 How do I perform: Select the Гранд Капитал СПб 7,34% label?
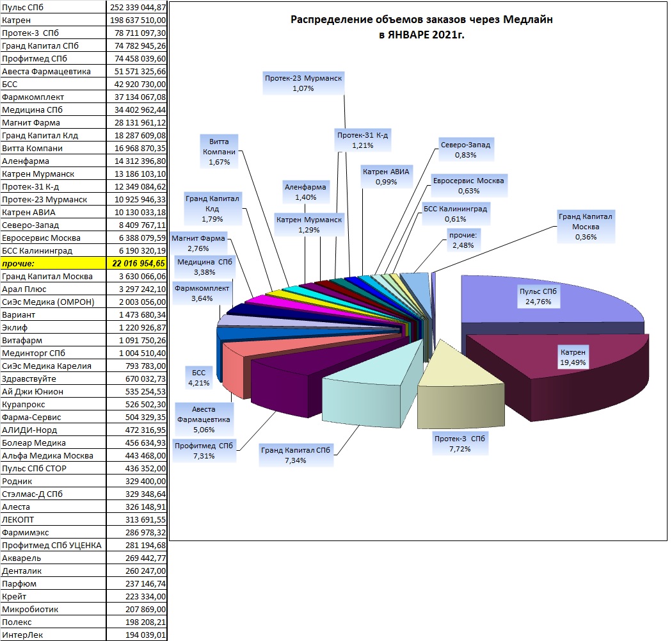click(x=296, y=455)
